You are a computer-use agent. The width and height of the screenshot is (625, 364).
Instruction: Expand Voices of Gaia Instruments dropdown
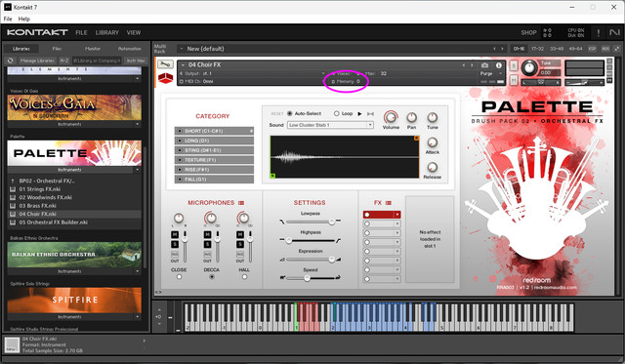pyautogui.click(x=137, y=124)
